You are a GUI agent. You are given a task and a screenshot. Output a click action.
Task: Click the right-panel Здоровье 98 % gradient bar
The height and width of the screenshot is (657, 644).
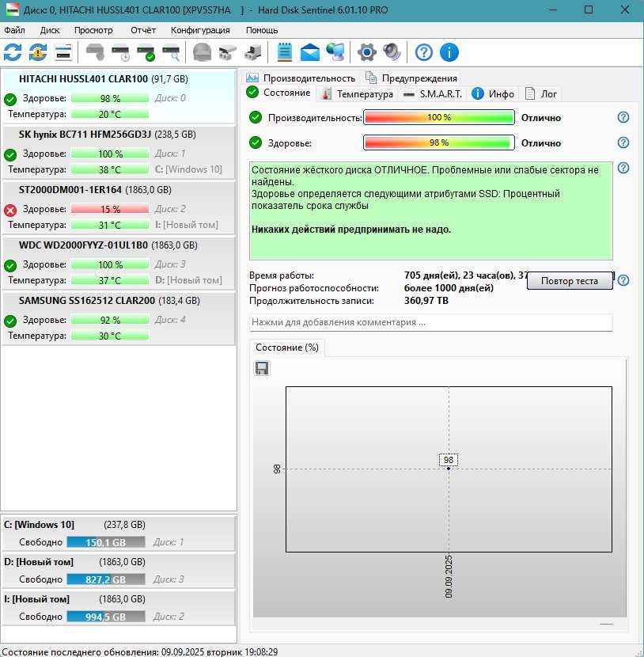click(x=439, y=142)
